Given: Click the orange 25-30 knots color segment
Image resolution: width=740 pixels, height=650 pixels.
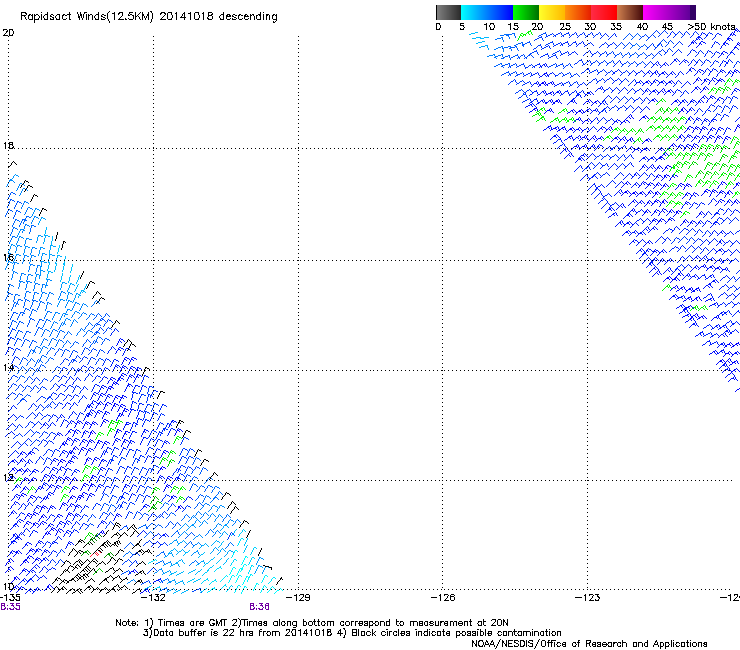Looking at the screenshot, I should point(578,12).
